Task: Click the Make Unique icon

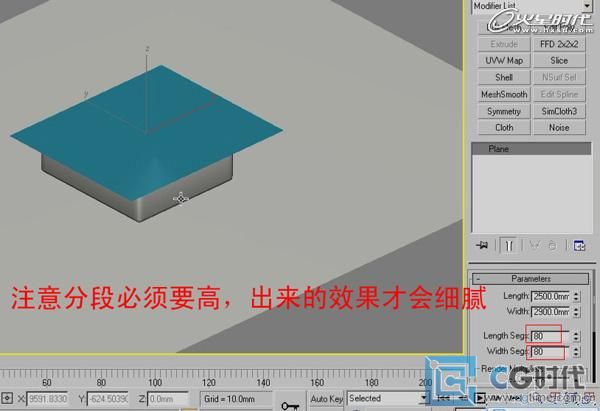Action: tap(534, 245)
